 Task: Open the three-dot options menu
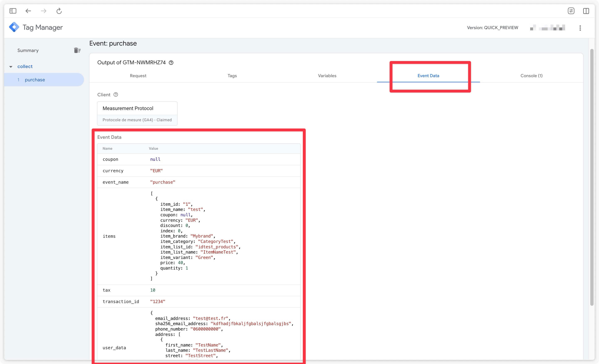[x=580, y=28]
